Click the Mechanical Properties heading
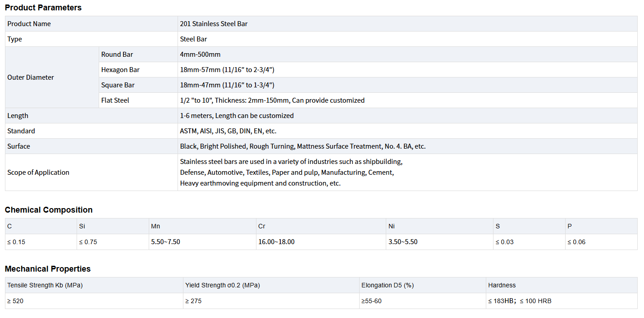This screenshot has width=644, height=318. click(48, 269)
